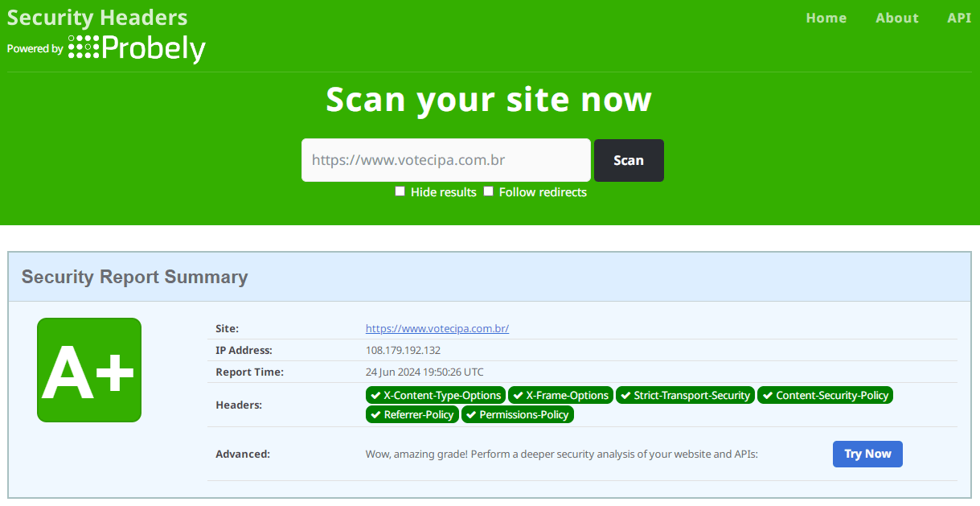Click the Permissions-Policy badge checkmark
Viewport: 980px width, 506px height.
click(471, 414)
